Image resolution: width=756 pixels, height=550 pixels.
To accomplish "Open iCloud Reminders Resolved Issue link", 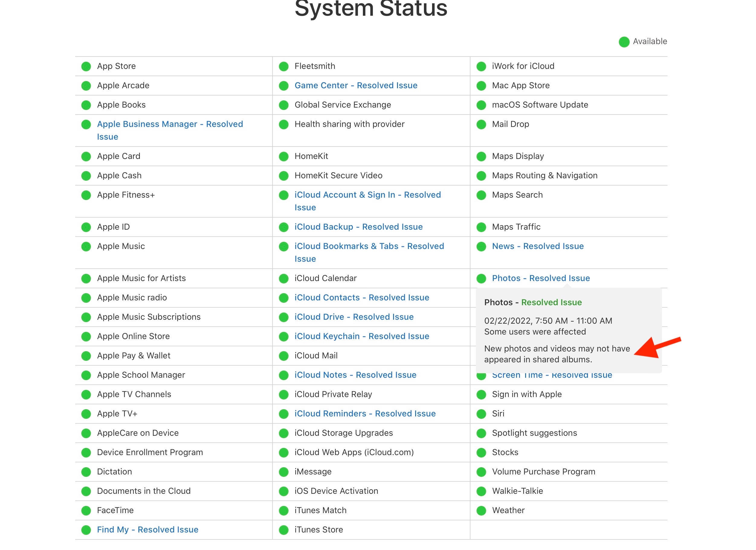I will 365,414.
